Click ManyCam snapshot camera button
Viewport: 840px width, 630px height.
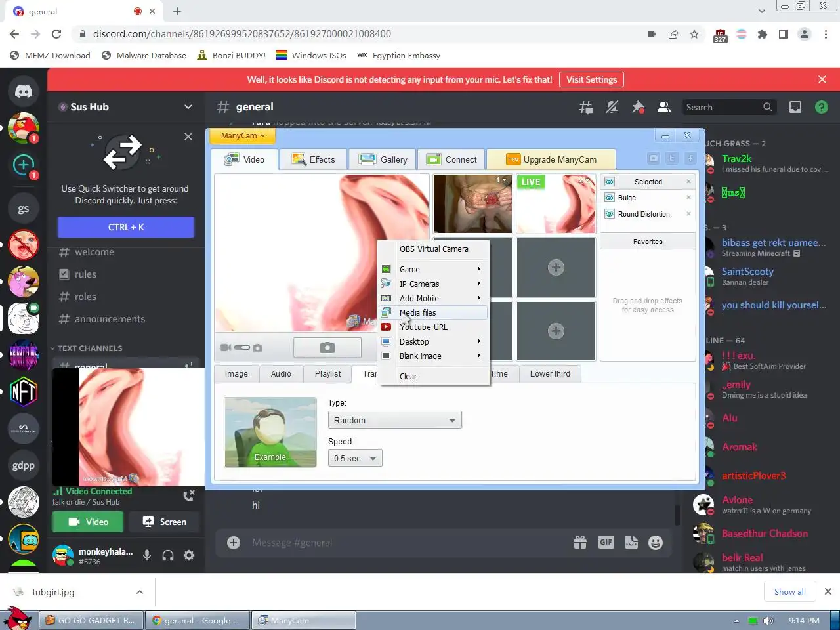[327, 348]
